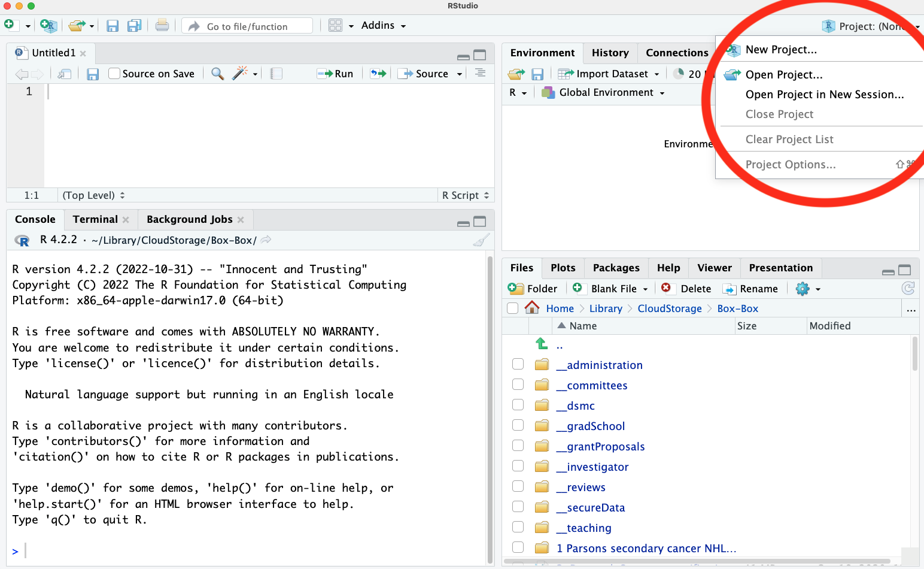Choose New Project... from the menu
924x569 pixels.
(781, 50)
